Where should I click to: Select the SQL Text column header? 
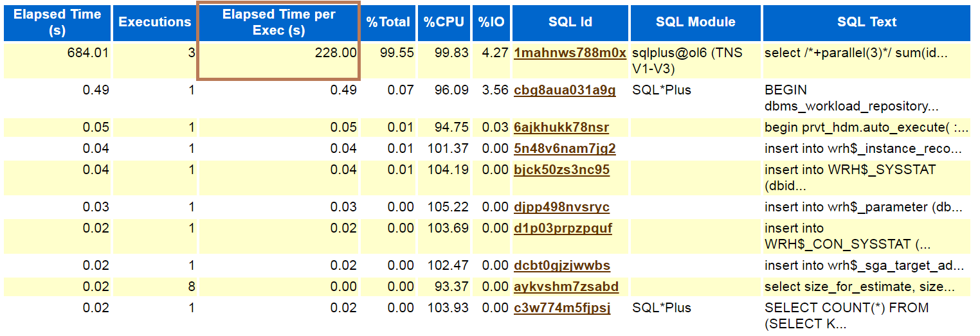tap(866, 22)
